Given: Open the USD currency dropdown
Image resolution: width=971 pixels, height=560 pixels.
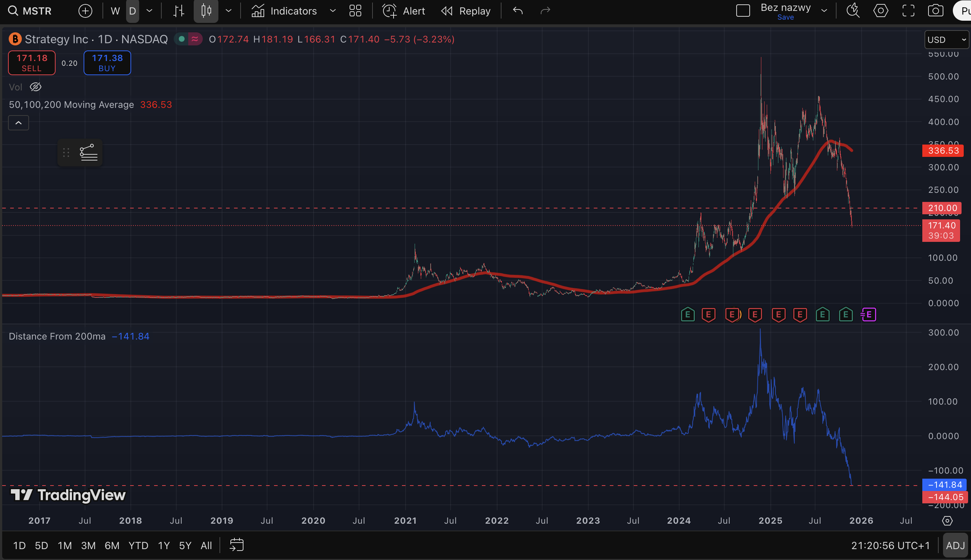Looking at the screenshot, I should click(x=946, y=40).
